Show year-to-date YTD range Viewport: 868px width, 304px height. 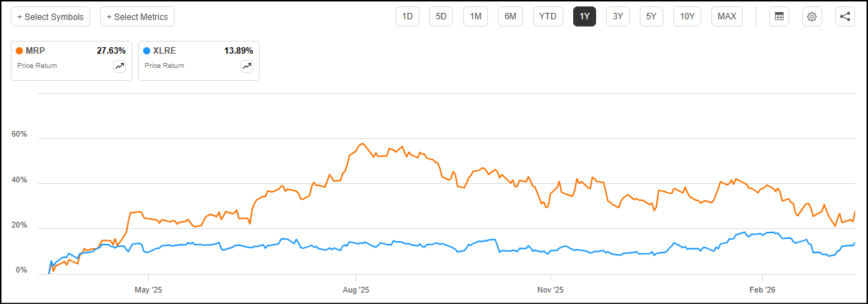[x=547, y=16]
